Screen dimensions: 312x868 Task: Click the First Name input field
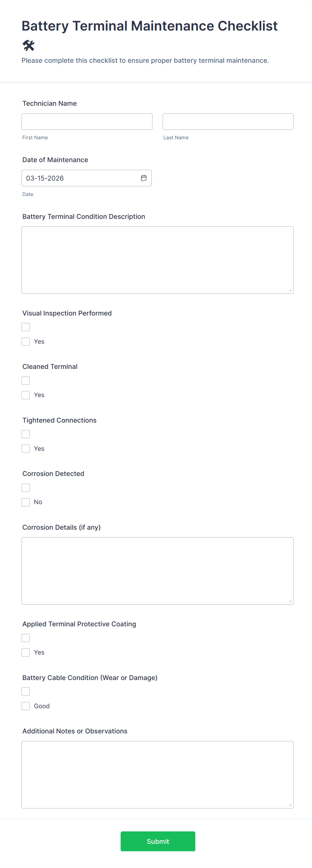(87, 122)
